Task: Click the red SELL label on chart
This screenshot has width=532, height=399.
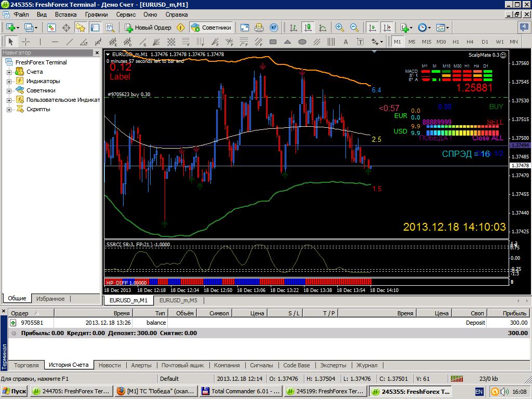Action: coord(495,122)
